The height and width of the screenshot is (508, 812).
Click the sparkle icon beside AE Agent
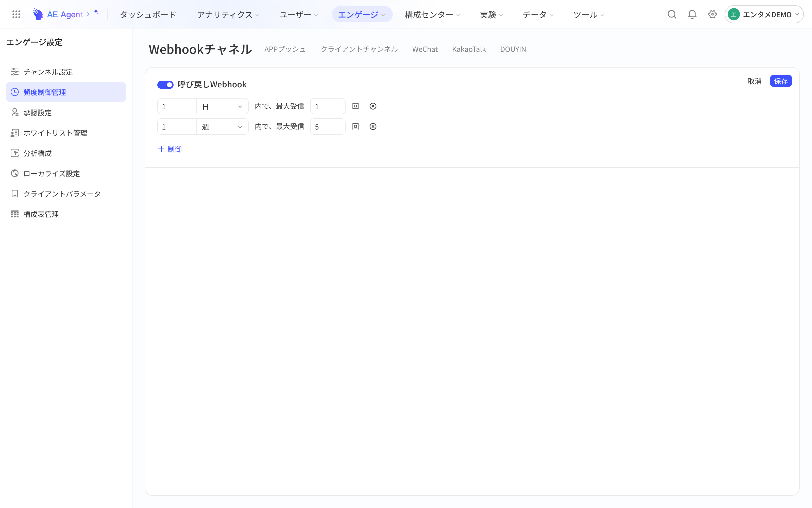(97, 12)
